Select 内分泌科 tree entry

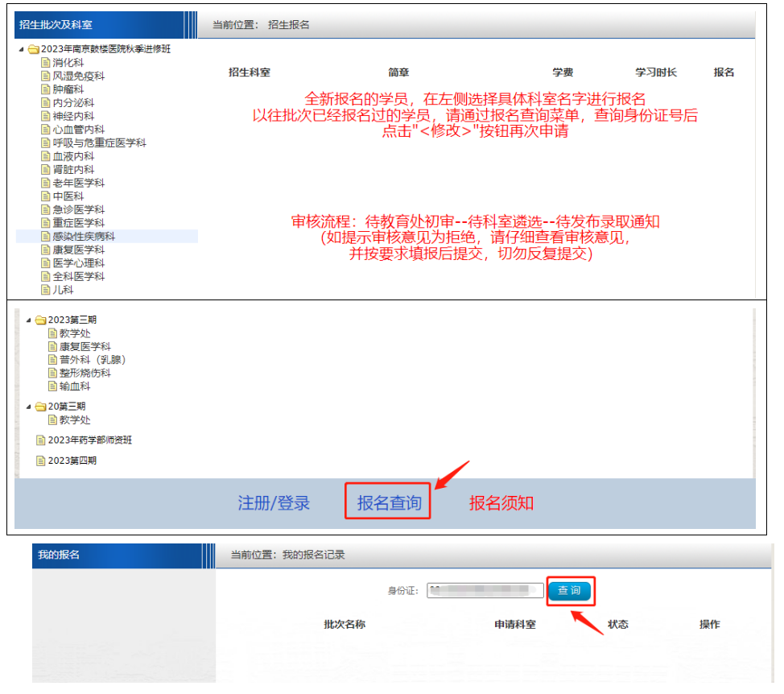click(73, 102)
